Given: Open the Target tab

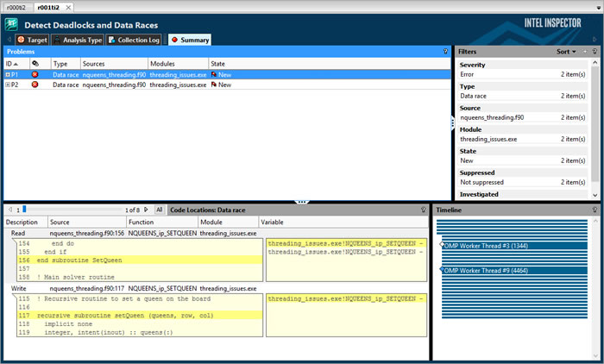Looking at the screenshot, I should coord(33,40).
